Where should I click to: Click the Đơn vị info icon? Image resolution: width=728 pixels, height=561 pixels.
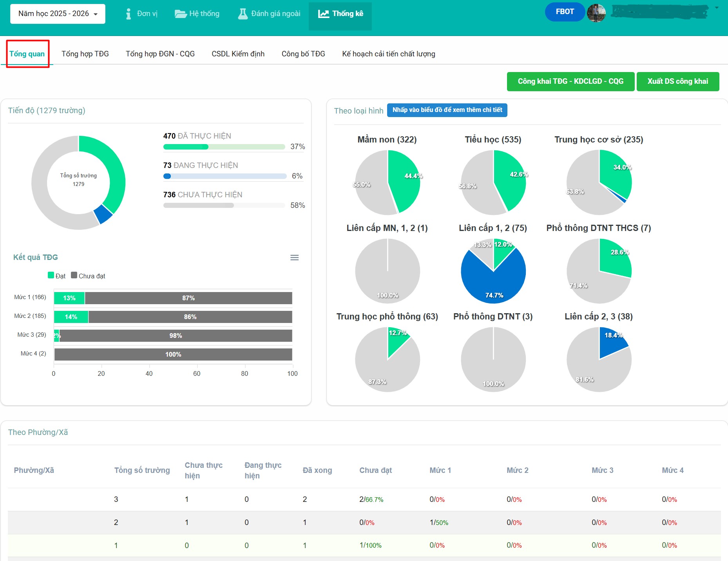click(x=128, y=14)
